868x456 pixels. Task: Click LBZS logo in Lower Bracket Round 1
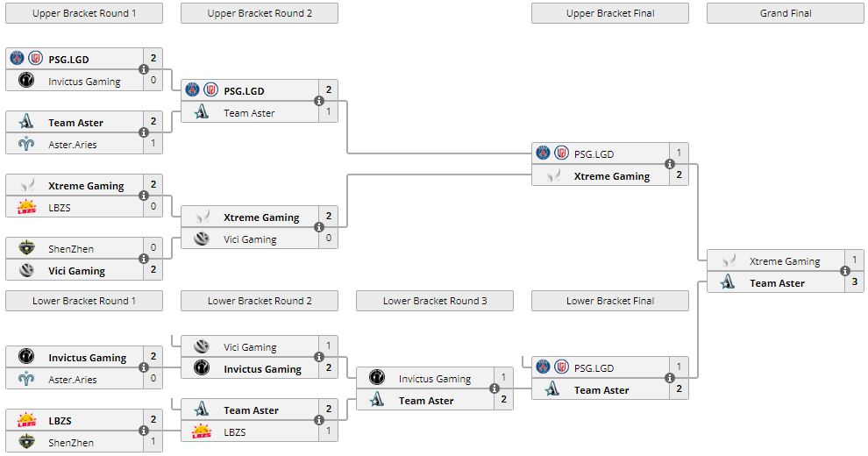26,421
